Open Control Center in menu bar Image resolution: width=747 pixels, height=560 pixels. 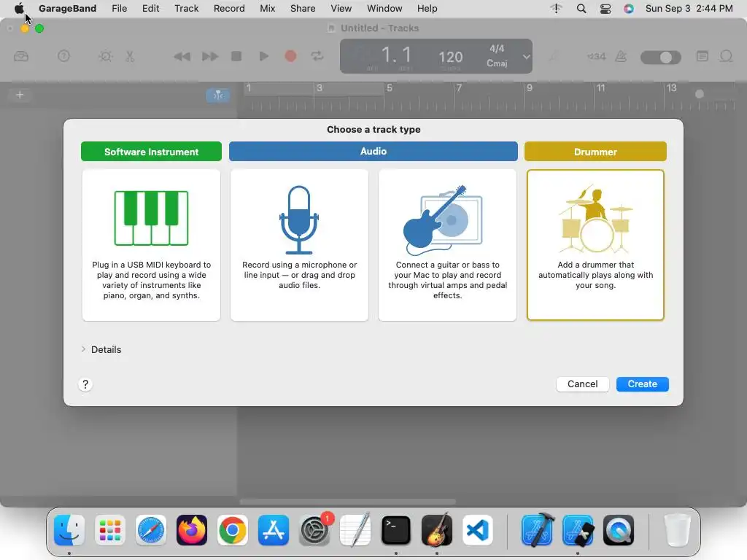click(x=605, y=8)
